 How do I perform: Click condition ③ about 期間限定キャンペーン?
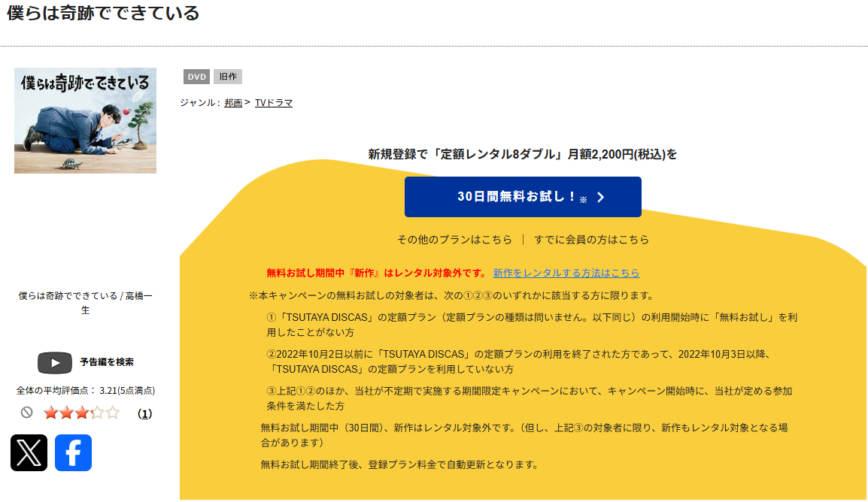530,398
